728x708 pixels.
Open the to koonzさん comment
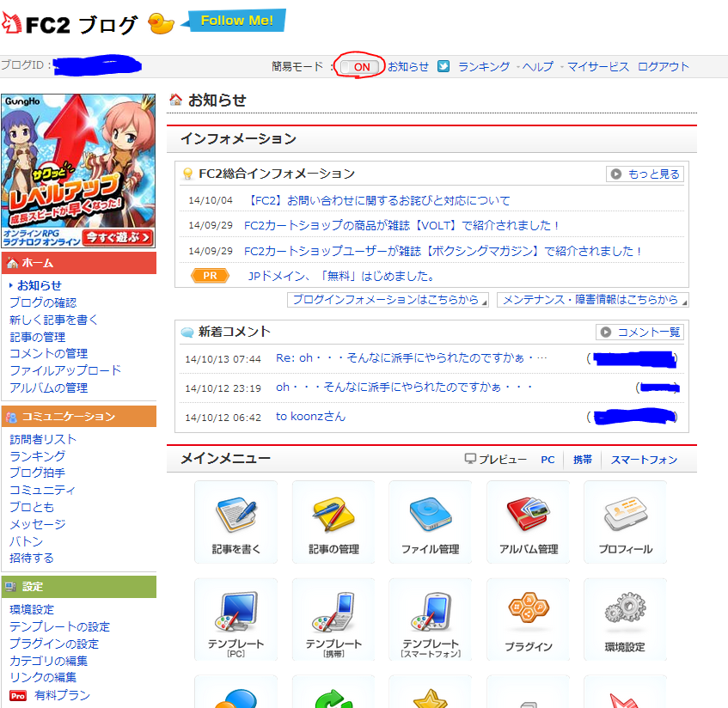pyautogui.click(x=310, y=417)
